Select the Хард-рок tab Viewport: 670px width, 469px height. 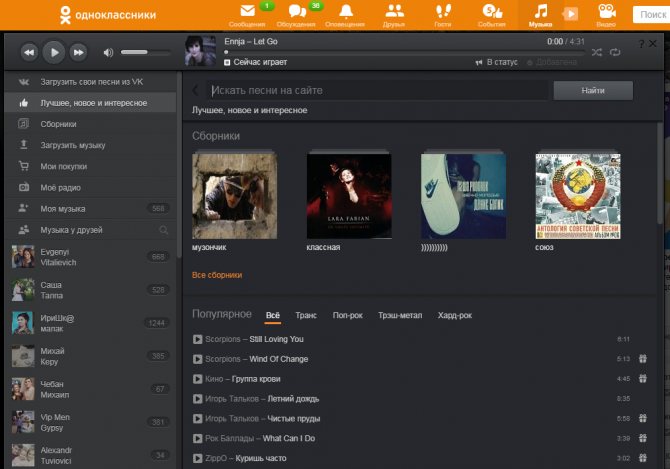(x=455, y=315)
